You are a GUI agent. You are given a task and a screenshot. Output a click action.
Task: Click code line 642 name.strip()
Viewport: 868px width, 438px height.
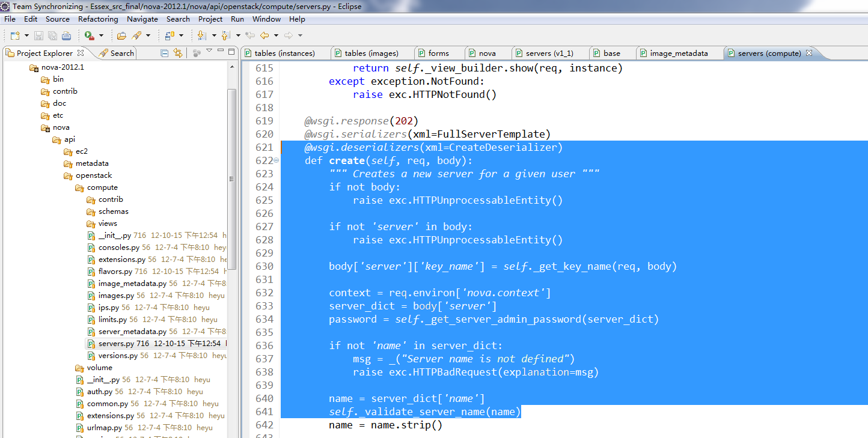point(385,425)
